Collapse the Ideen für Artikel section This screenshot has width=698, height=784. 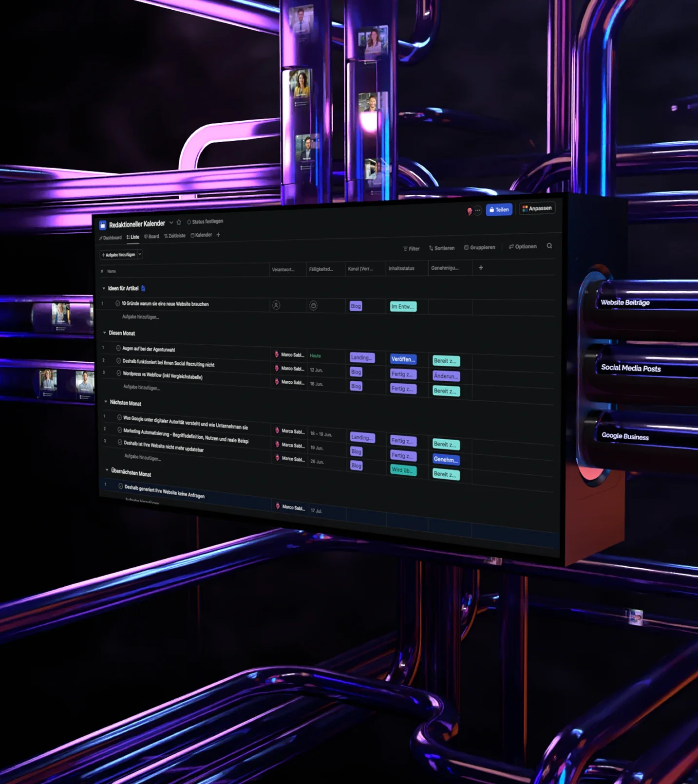104,288
